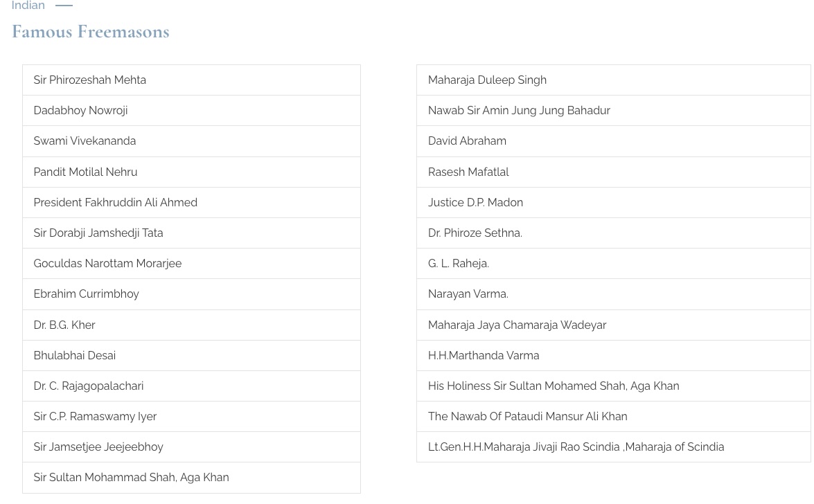Select Maharaja Jaya Chamaraja Wadeyar

(x=517, y=325)
